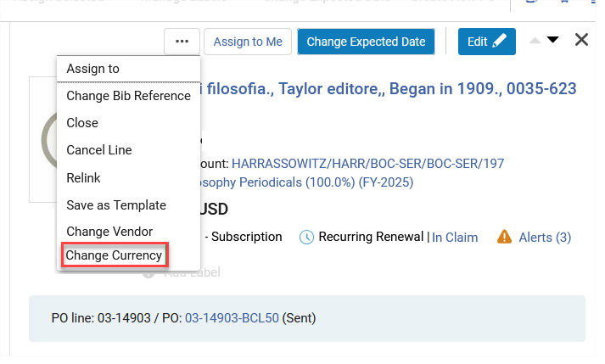Open the more actions ellipsis menu
The image size is (605, 364).
(182, 42)
